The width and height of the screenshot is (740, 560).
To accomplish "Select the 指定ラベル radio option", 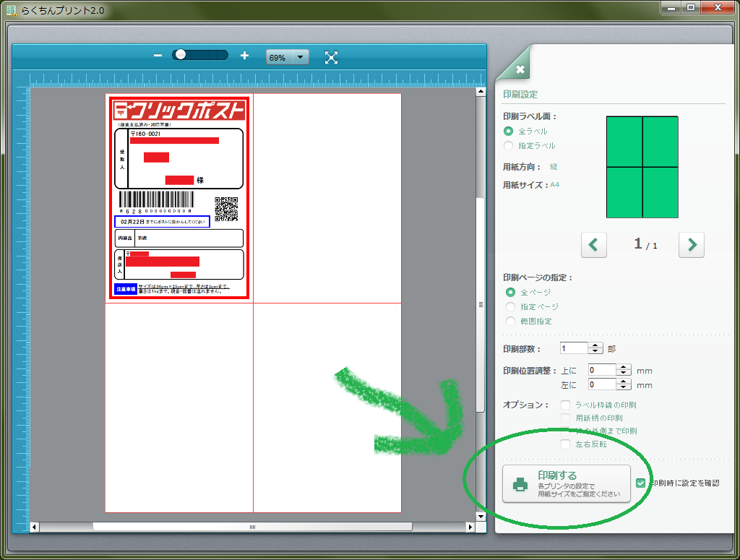I will pos(508,146).
